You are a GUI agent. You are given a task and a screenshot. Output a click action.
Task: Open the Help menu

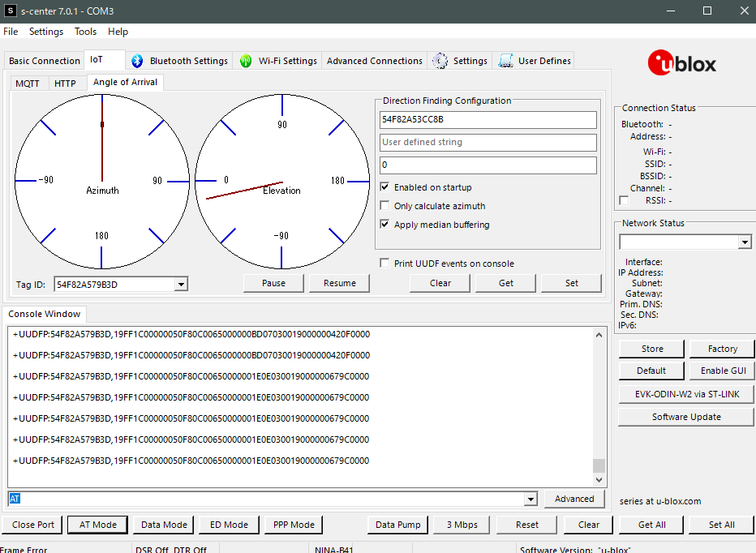pyautogui.click(x=118, y=32)
